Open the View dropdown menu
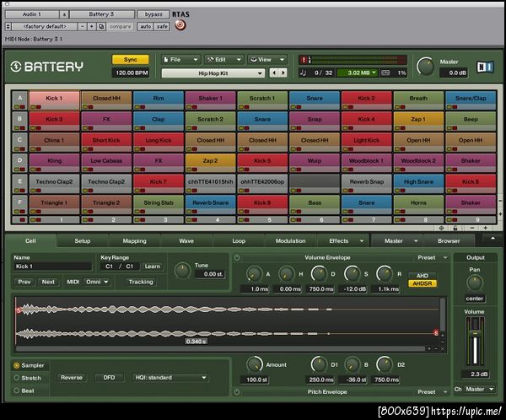The height and width of the screenshot is (420, 506). (x=267, y=60)
